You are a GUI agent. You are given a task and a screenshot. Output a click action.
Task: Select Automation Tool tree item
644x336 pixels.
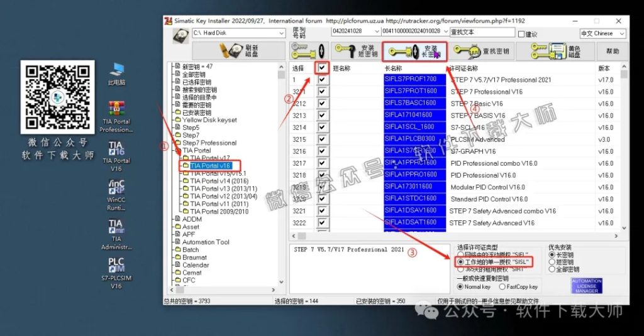(206, 242)
